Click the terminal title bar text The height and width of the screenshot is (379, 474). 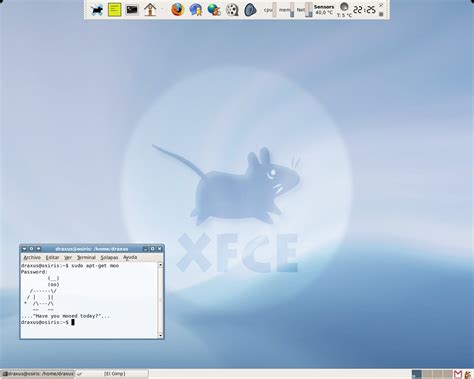click(92, 249)
